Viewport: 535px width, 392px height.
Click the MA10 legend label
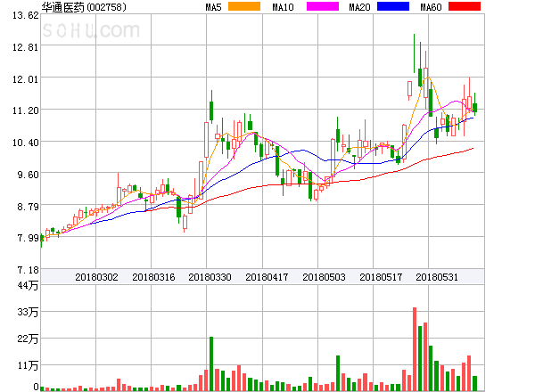pos(283,7)
